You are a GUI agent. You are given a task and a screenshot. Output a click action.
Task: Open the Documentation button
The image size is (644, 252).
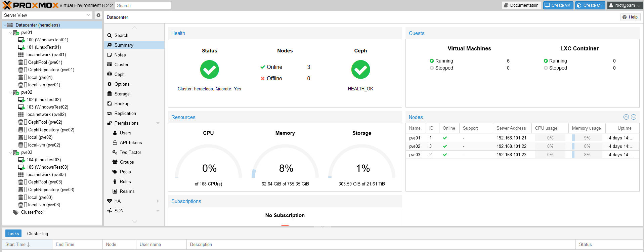point(521,5)
